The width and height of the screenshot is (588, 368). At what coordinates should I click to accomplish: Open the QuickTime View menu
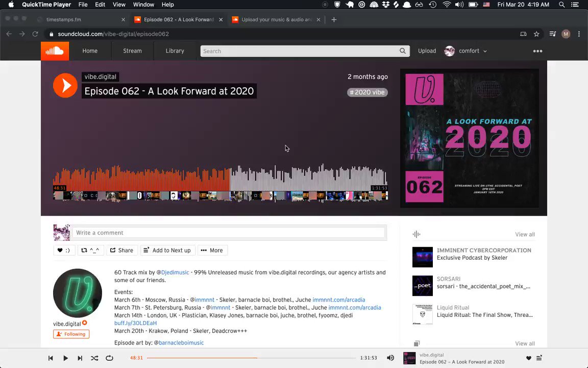click(119, 5)
